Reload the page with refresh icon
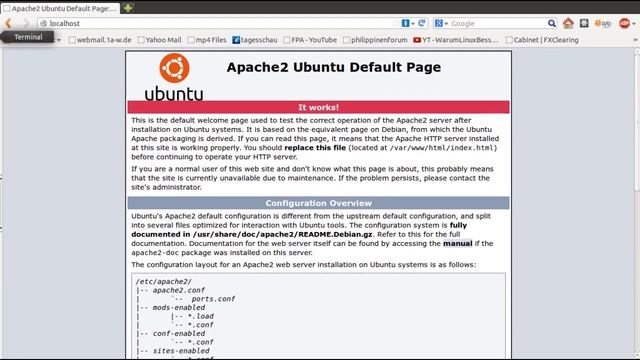The width and height of the screenshot is (640, 360). [422, 23]
